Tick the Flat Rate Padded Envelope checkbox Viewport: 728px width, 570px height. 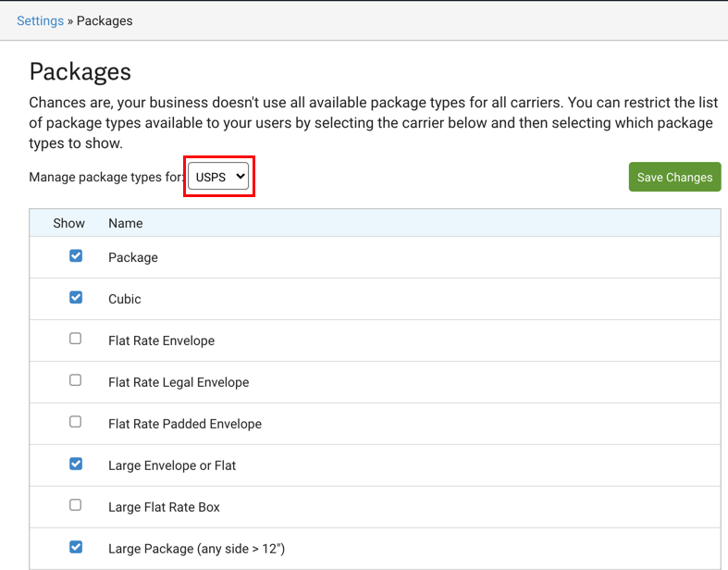pos(75,422)
